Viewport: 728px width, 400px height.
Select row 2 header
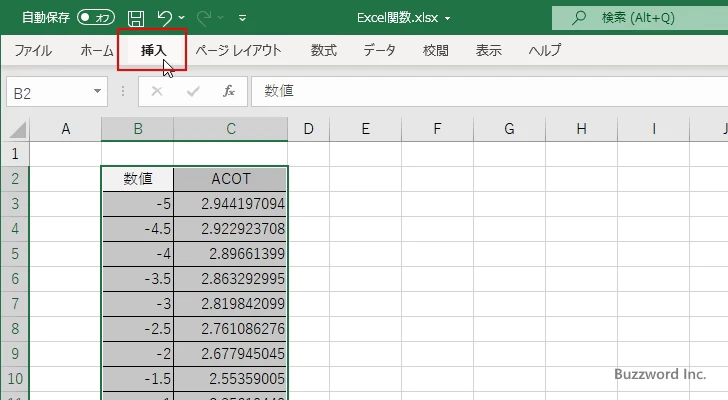[x=15, y=179]
